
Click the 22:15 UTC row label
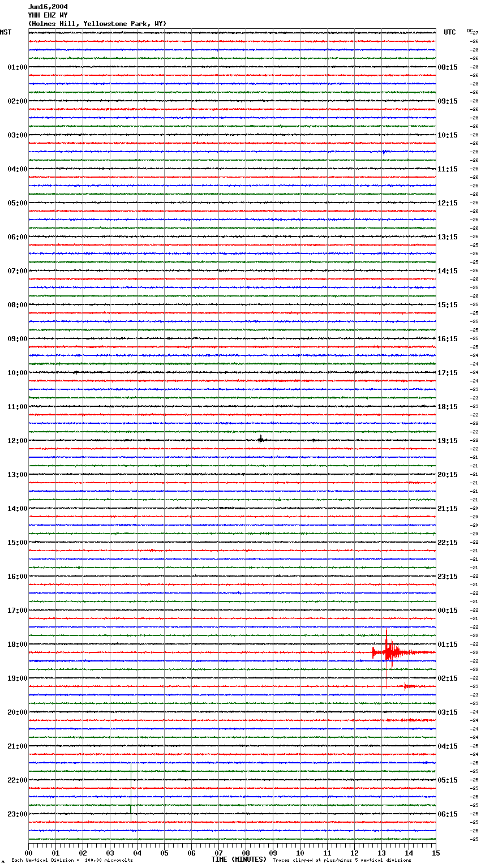448,543
